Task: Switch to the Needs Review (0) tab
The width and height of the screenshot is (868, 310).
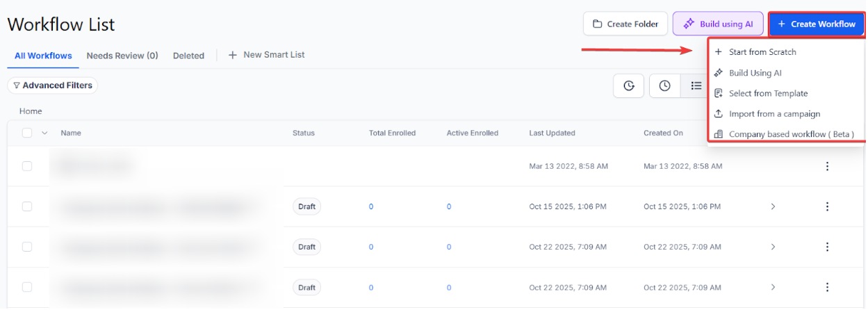Action: click(122, 56)
